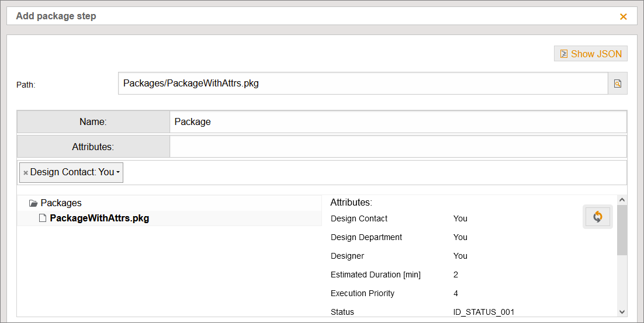The width and height of the screenshot is (644, 323).
Task: Click the Status attribute label
Action: [342, 312]
